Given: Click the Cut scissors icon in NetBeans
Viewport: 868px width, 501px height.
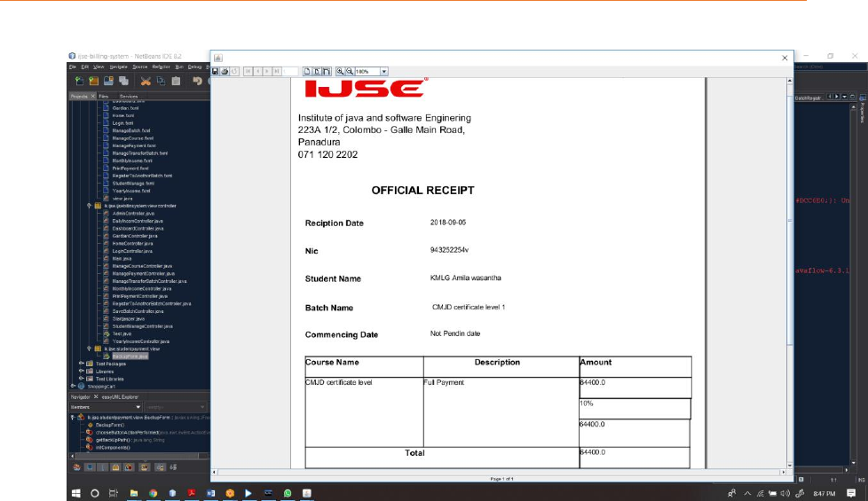Looking at the screenshot, I should (x=146, y=82).
